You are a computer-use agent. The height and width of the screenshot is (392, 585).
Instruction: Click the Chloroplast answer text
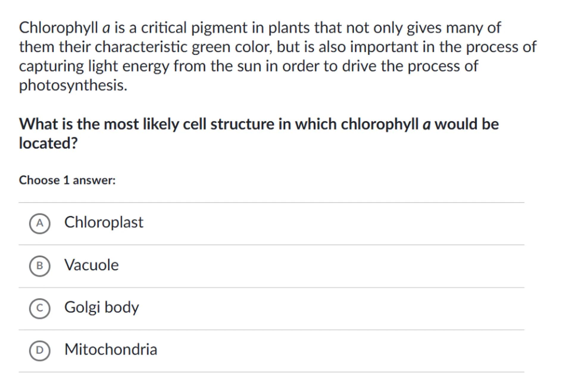coord(104,222)
